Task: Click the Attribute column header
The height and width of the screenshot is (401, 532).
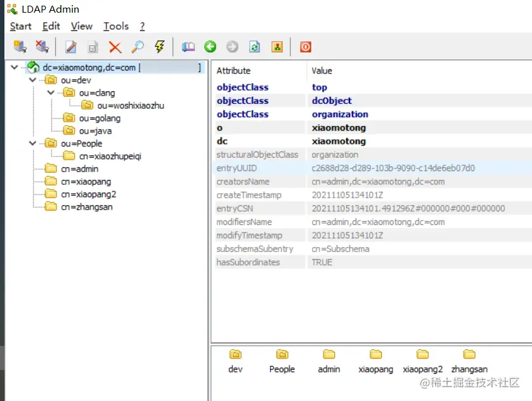Action: 233,70
